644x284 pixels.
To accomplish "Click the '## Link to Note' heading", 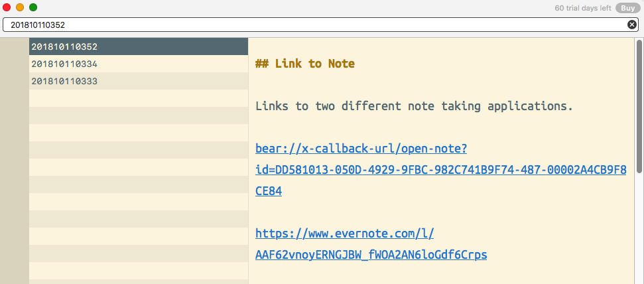I will point(304,64).
